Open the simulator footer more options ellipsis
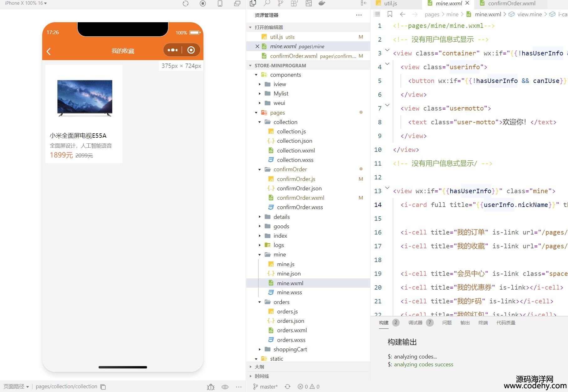 (x=239, y=387)
